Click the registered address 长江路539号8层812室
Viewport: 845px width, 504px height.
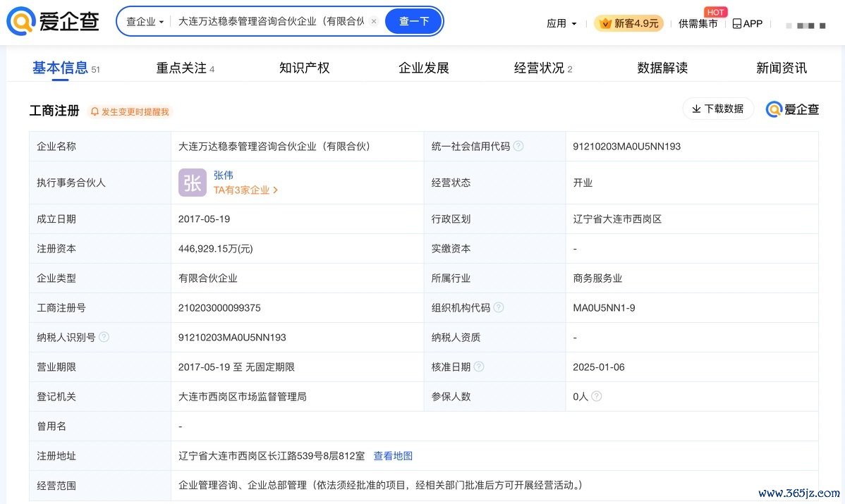[272, 456]
